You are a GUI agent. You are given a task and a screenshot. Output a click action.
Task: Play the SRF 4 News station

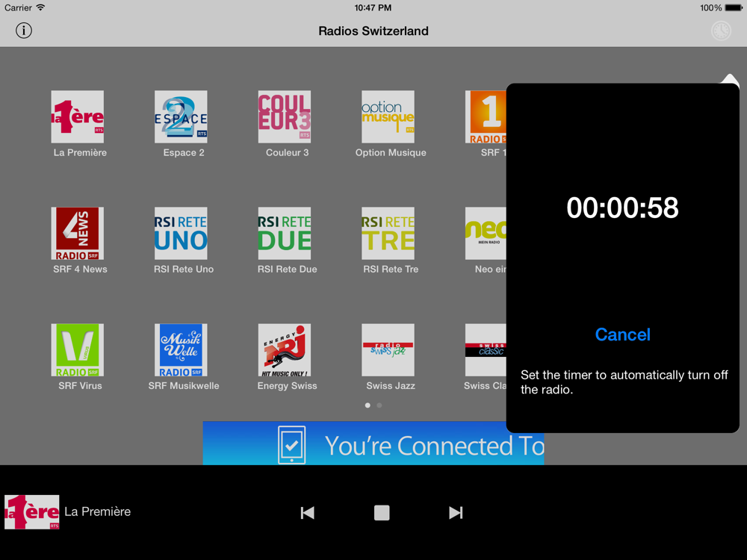(x=78, y=233)
